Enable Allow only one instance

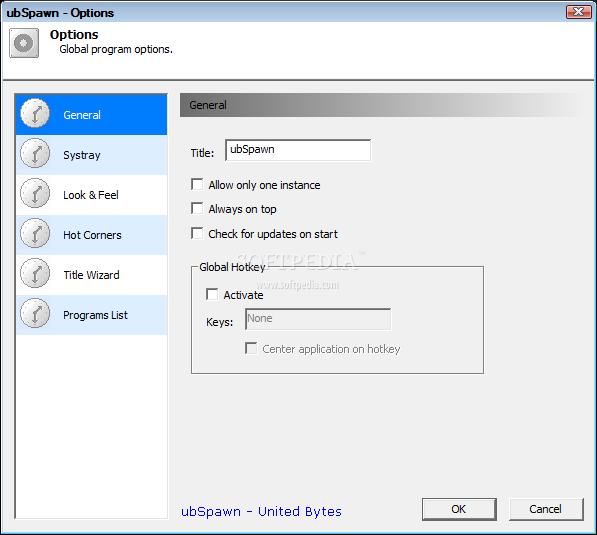[x=197, y=184]
